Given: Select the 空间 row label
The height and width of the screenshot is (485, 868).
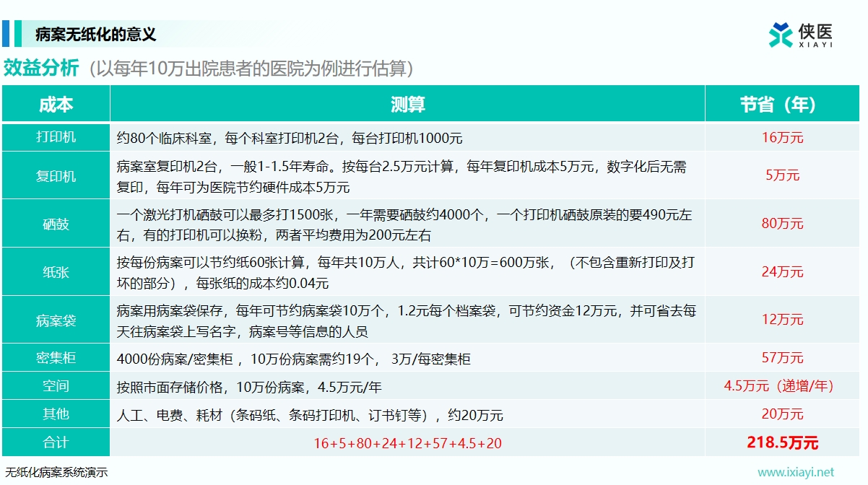Looking at the screenshot, I should [56, 386].
